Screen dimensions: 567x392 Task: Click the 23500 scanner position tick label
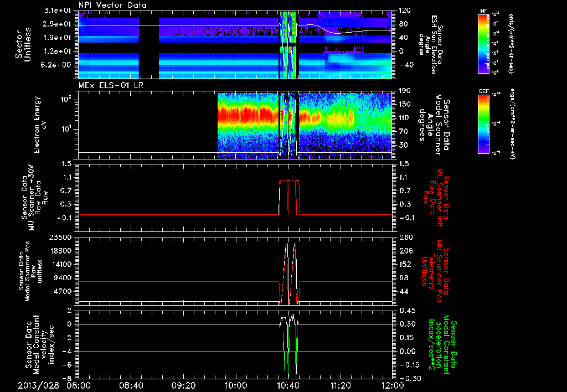60,237
